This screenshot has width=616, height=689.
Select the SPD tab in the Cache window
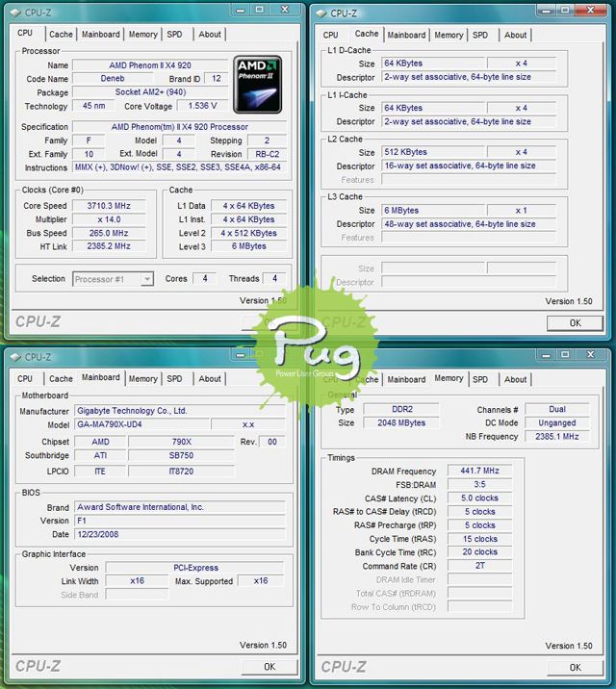point(480,36)
